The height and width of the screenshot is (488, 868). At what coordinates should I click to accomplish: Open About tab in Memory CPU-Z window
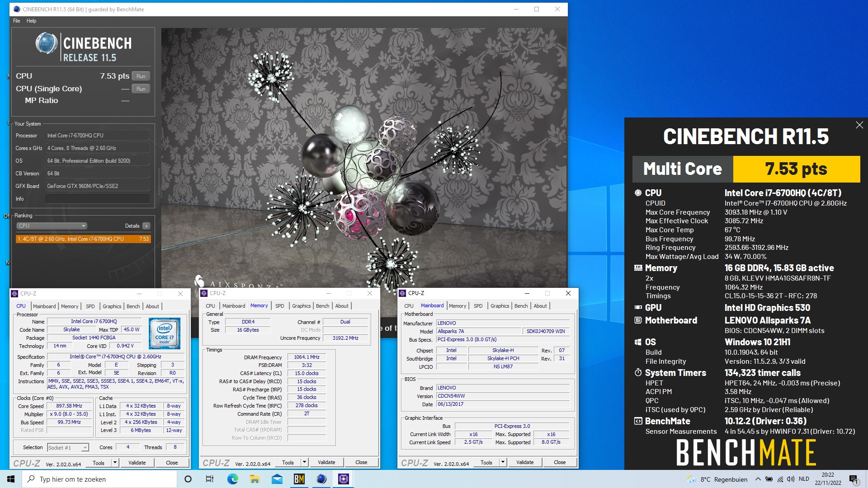tap(342, 306)
